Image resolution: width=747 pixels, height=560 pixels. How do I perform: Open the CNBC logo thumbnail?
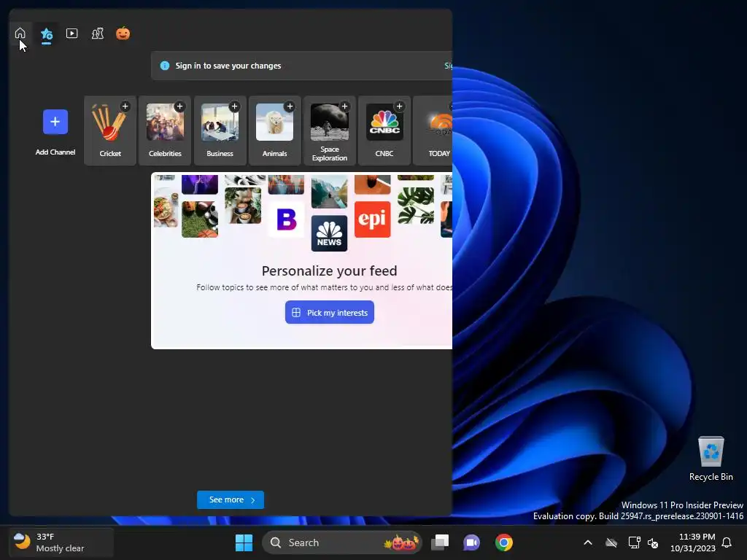tap(384, 122)
